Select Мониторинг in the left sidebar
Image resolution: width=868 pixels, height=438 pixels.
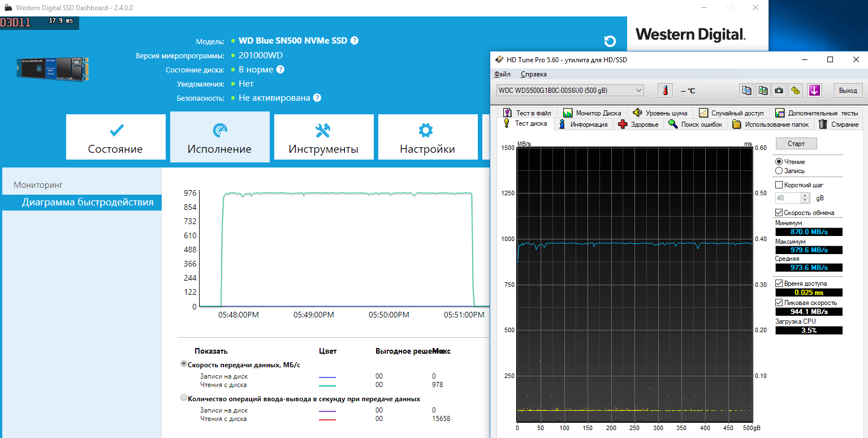pyautogui.click(x=38, y=185)
